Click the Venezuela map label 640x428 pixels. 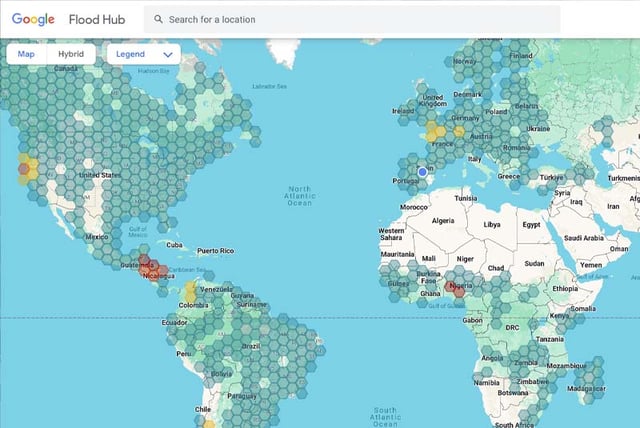[216, 289]
